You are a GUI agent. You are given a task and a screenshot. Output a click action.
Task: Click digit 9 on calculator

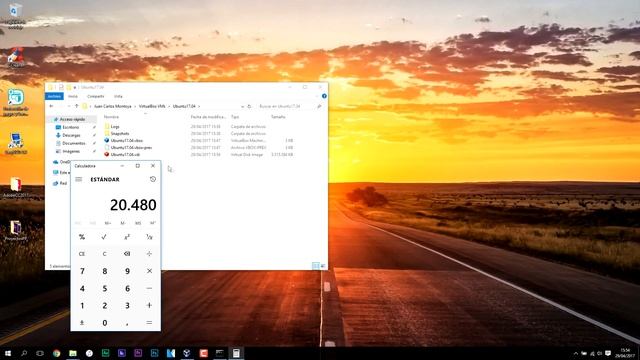127,271
